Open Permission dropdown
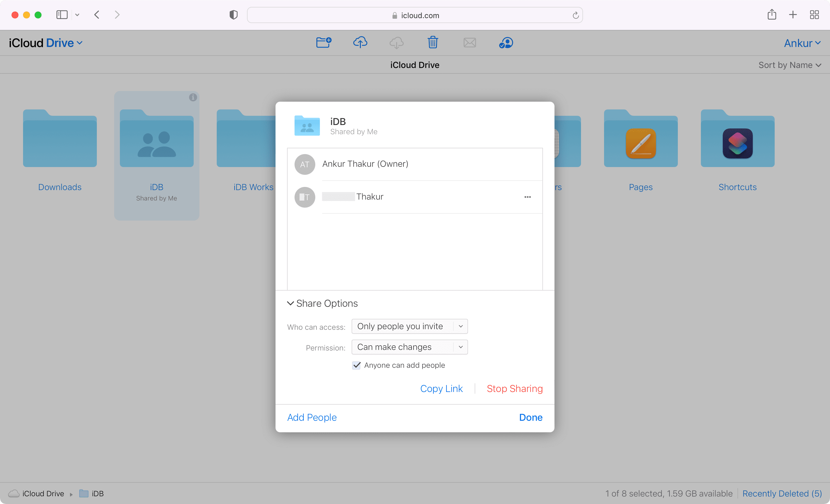Image resolution: width=830 pixels, height=504 pixels. coord(410,347)
